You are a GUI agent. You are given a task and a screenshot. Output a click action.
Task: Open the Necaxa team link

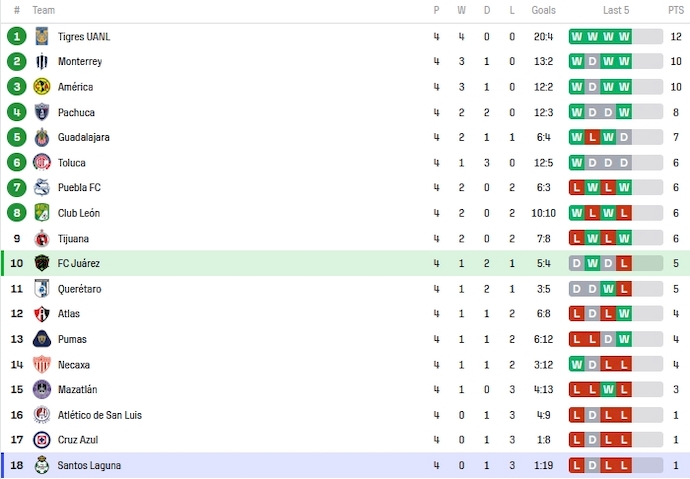point(74,365)
